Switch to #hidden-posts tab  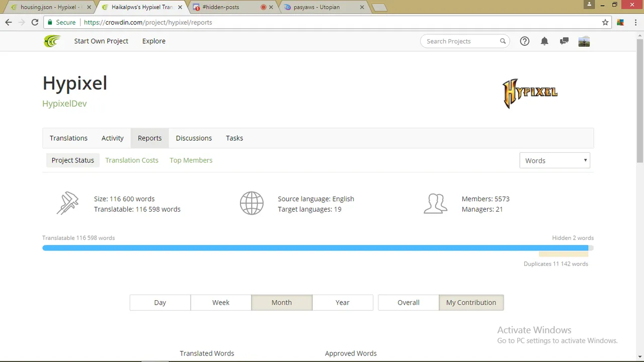[232, 7]
